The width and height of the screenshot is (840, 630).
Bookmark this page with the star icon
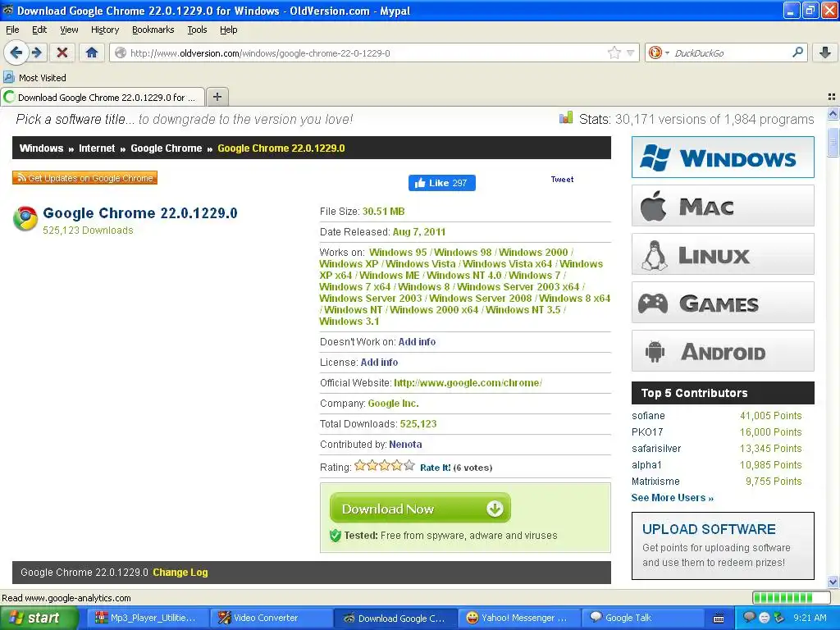(x=614, y=52)
